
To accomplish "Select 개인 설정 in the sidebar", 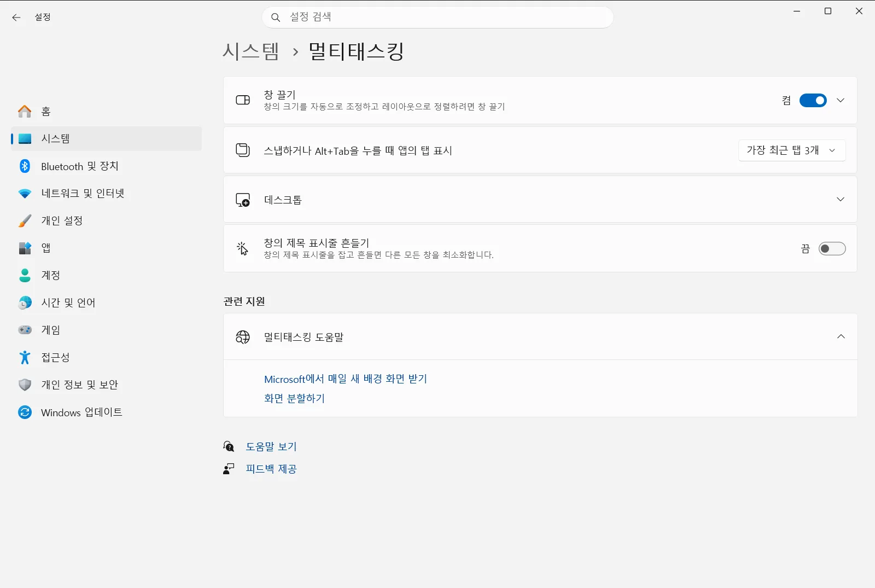I will coord(106,221).
